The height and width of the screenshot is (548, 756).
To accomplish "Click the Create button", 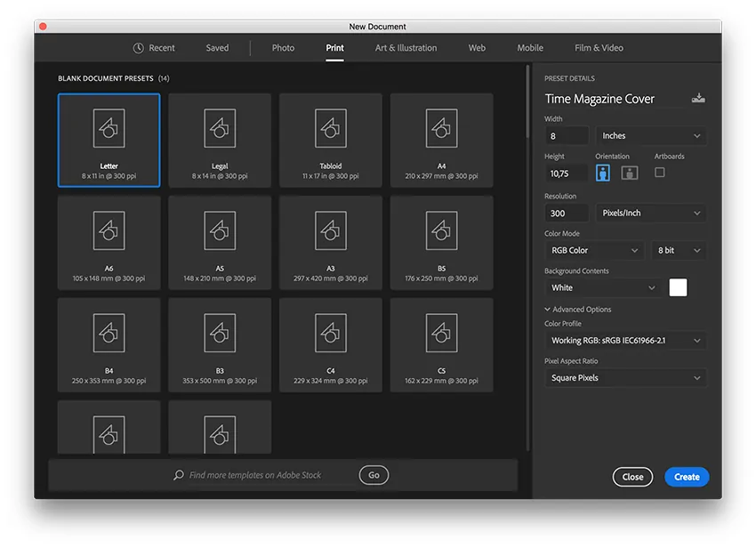I will (x=687, y=477).
